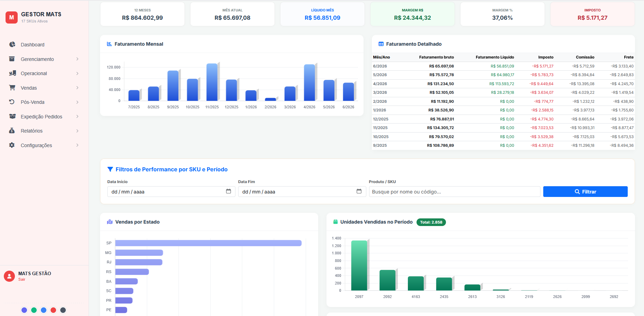Expand the Vendas submenu chevron
Viewport: 644px width, 316px height.
[x=77, y=88]
